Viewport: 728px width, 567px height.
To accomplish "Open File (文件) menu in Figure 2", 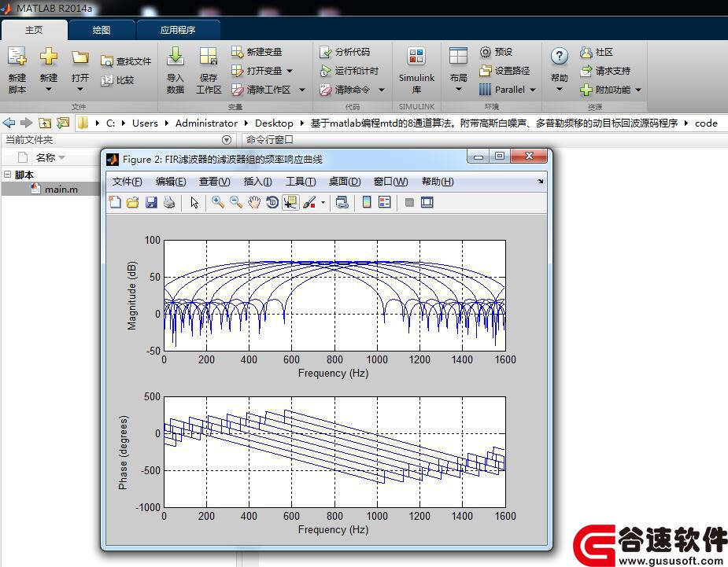I will point(127,182).
